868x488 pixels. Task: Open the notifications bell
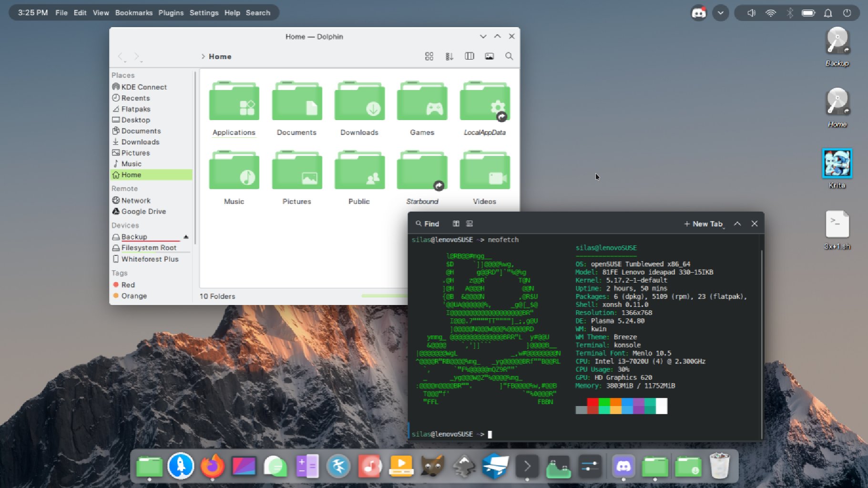coord(828,13)
